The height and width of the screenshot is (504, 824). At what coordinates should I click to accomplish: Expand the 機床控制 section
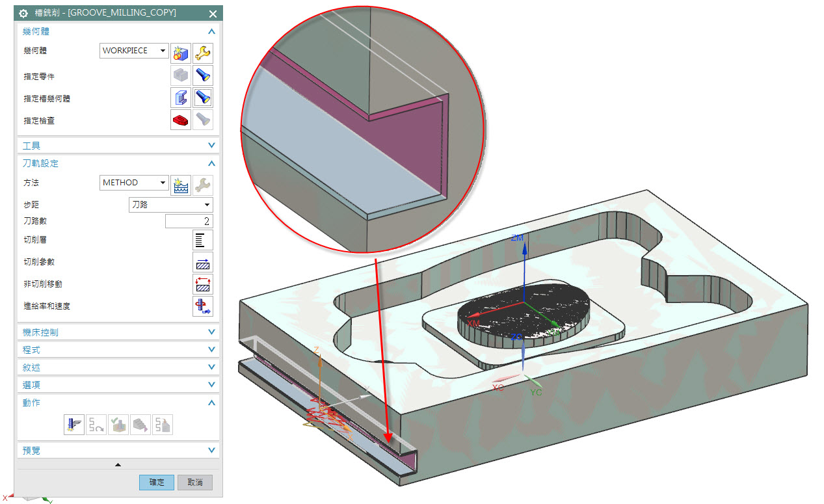tap(211, 332)
